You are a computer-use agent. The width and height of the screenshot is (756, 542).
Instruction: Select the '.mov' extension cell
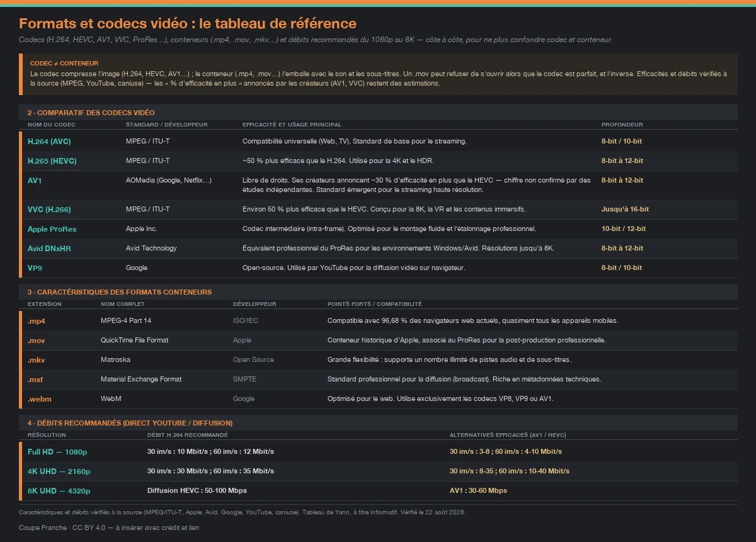[x=37, y=341]
